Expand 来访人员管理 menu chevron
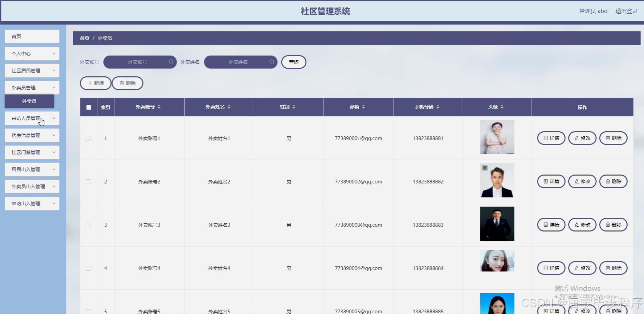The height and width of the screenshot is (314, 644). 54,118
